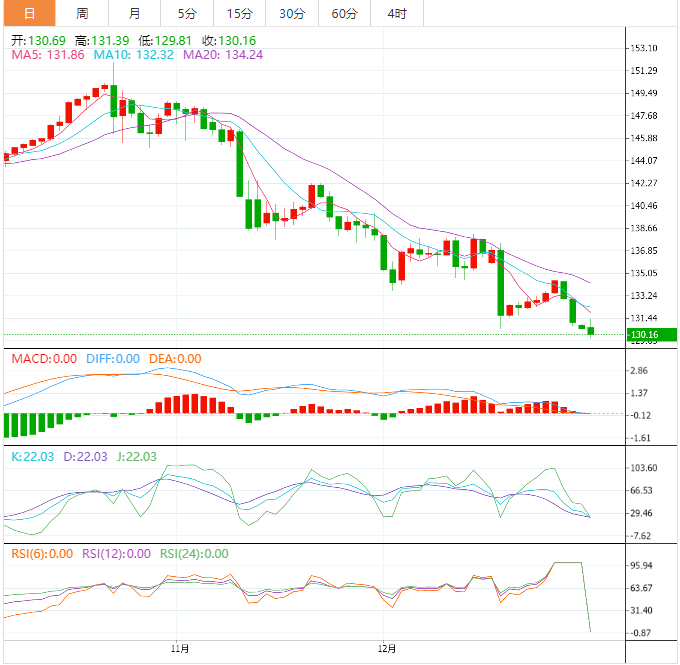Image resolution: width=680 pixels, height=665 pixels.
Task: Click the MA20: 134.24 label
Action: (223, 55)
